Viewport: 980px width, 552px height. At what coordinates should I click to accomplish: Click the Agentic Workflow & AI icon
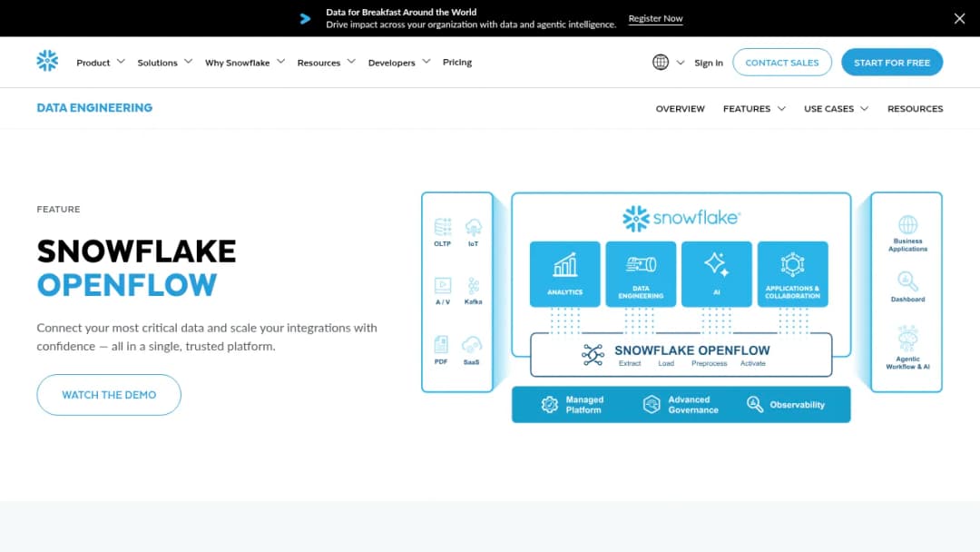(907, 339)
